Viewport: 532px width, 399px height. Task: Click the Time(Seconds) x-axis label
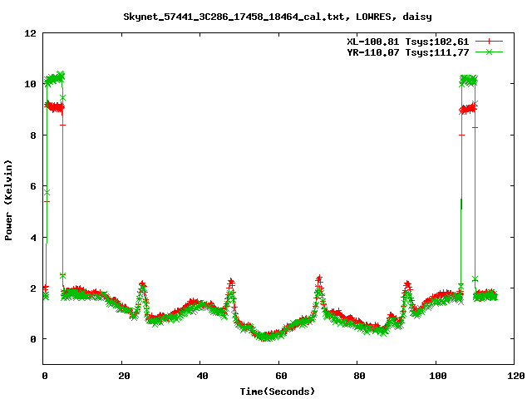278,391
